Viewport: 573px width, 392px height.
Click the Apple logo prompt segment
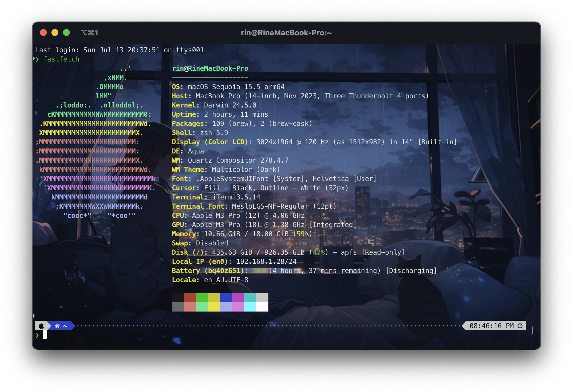[x=41, y=326]
